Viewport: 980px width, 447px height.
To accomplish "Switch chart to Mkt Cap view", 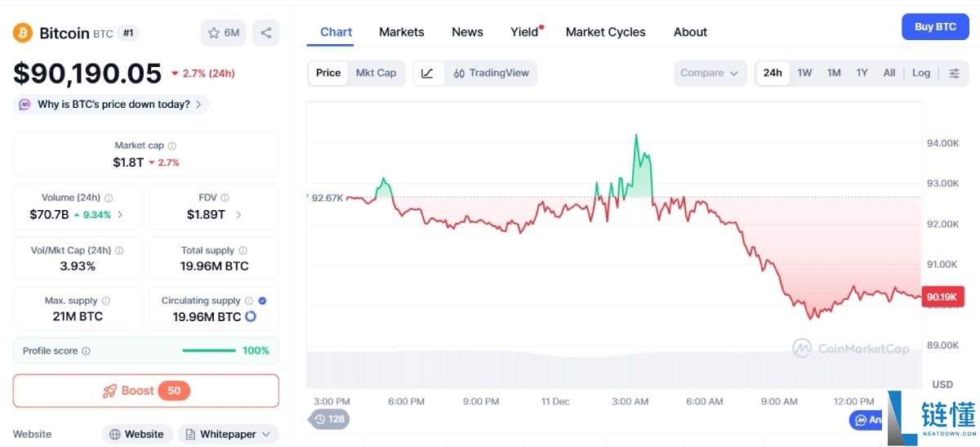I will point(376,73).
